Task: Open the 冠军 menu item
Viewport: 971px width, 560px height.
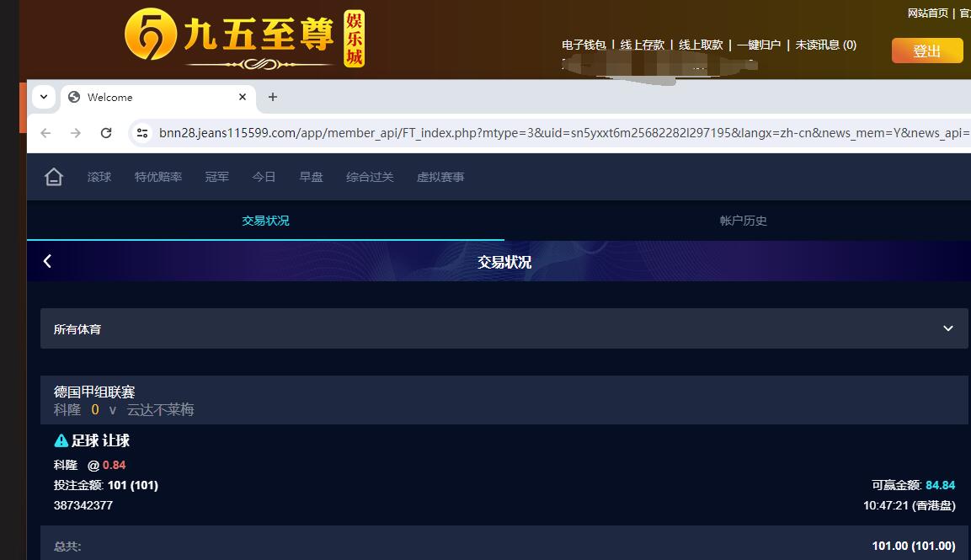Action: pos(216,177)
